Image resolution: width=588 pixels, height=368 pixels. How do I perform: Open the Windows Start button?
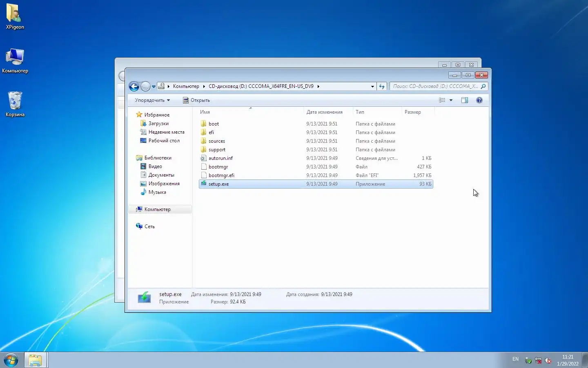coord(11,360)
